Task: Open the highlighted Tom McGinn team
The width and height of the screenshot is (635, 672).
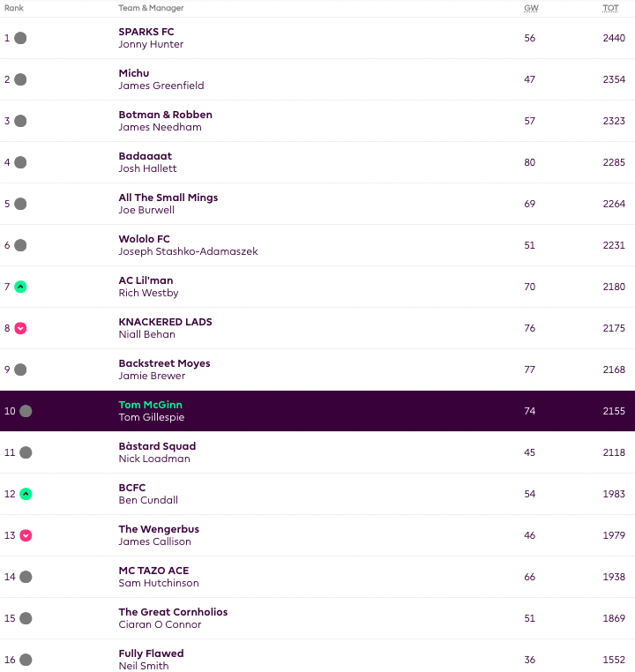Action: pos(150,405)
